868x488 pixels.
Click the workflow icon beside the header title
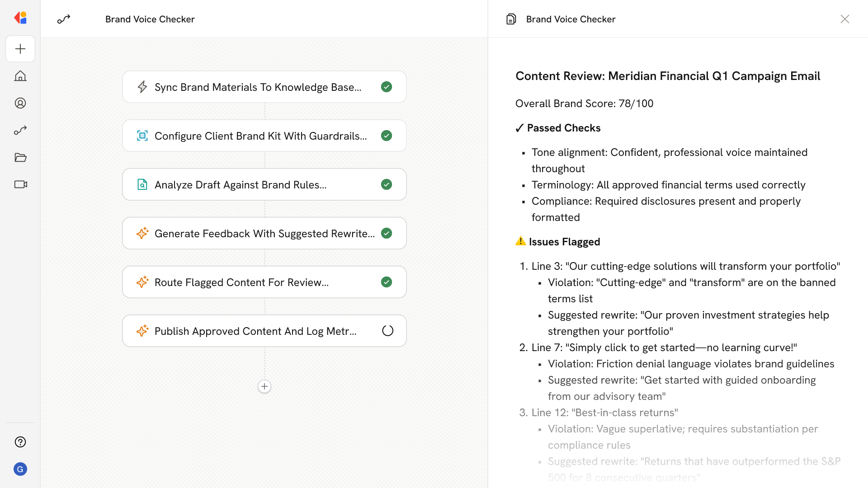(64, 19)
